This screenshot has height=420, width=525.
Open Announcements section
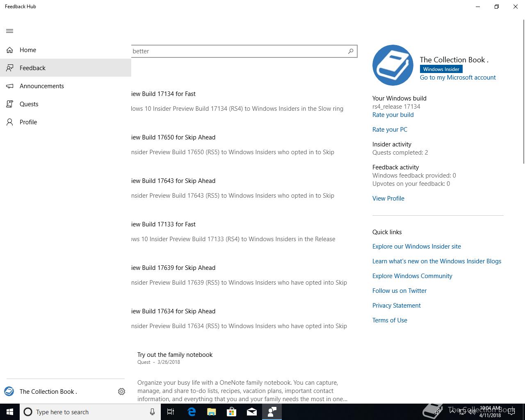point(66,86)
